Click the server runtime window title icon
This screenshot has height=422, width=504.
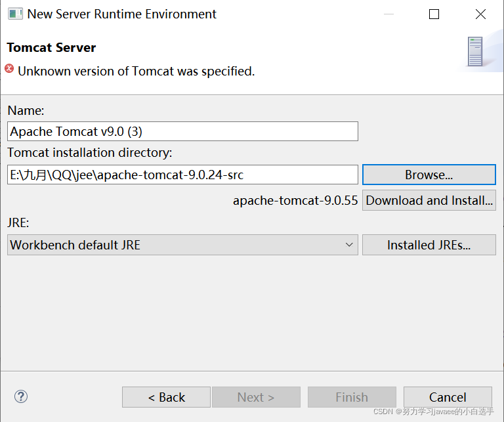[x=15, y=14]
